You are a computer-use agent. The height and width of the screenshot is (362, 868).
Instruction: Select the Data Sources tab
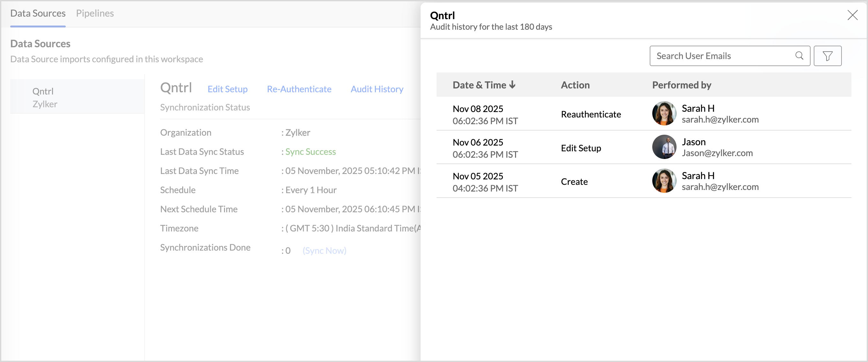pos(38,13)
